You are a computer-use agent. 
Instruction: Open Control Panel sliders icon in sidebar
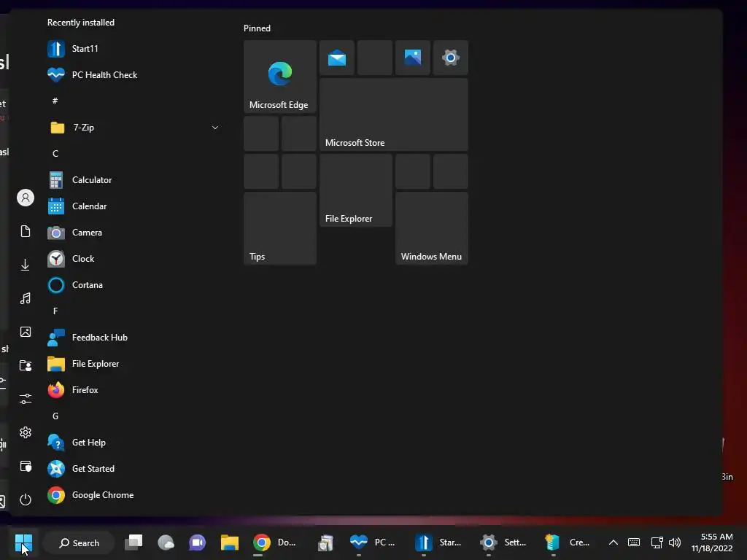pyautogui.click(x=26, y=399)
